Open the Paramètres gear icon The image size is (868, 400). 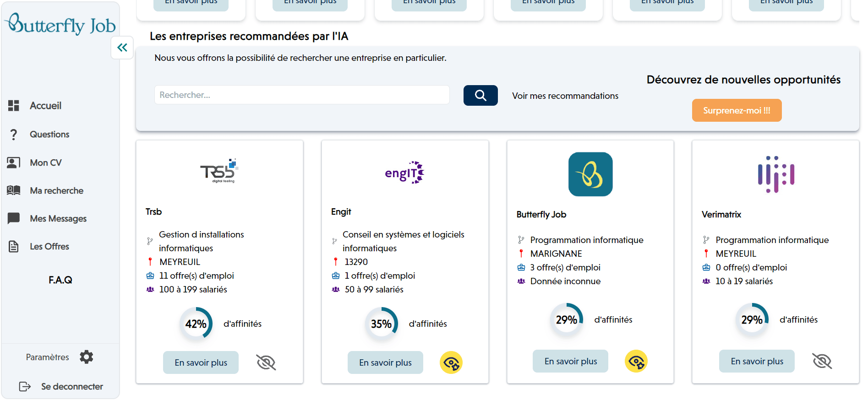coord(86,357)
